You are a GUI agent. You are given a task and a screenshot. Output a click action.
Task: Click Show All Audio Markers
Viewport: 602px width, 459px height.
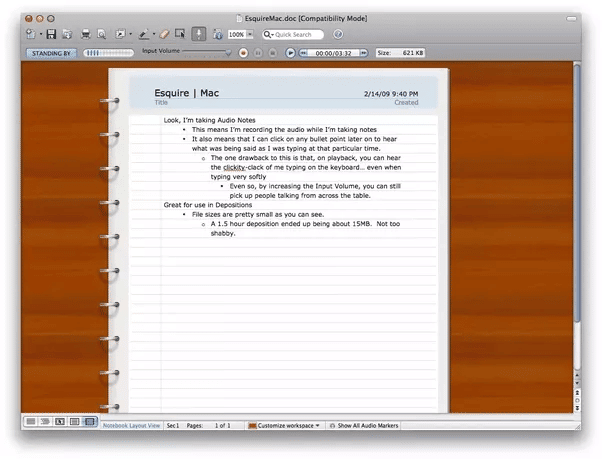pos(364,425)
